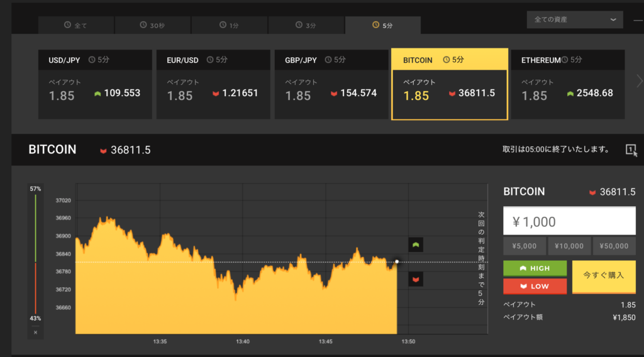The image size is (644, 357).
Task: Switch to the 3分 tab
Action: click(306, 25)
